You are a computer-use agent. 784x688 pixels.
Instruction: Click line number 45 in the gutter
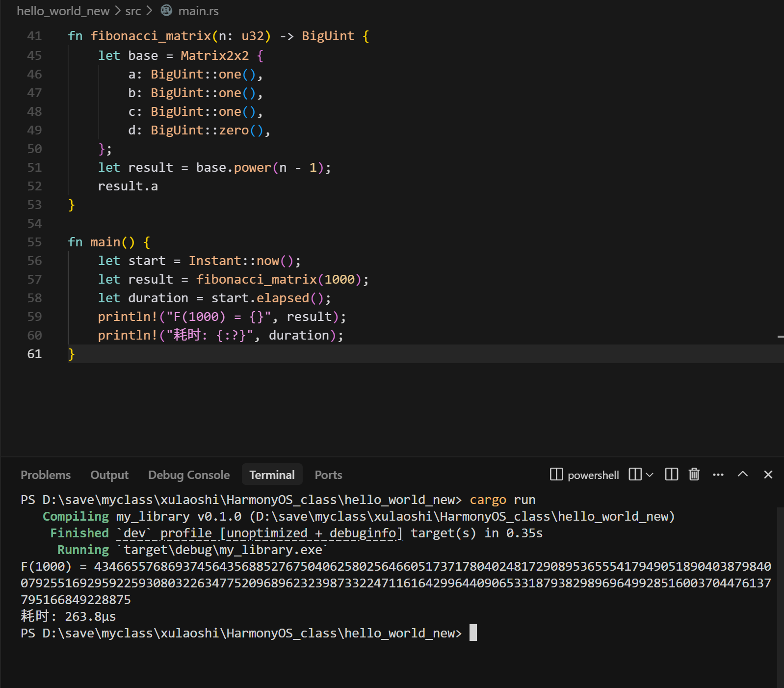click(34, 55)
